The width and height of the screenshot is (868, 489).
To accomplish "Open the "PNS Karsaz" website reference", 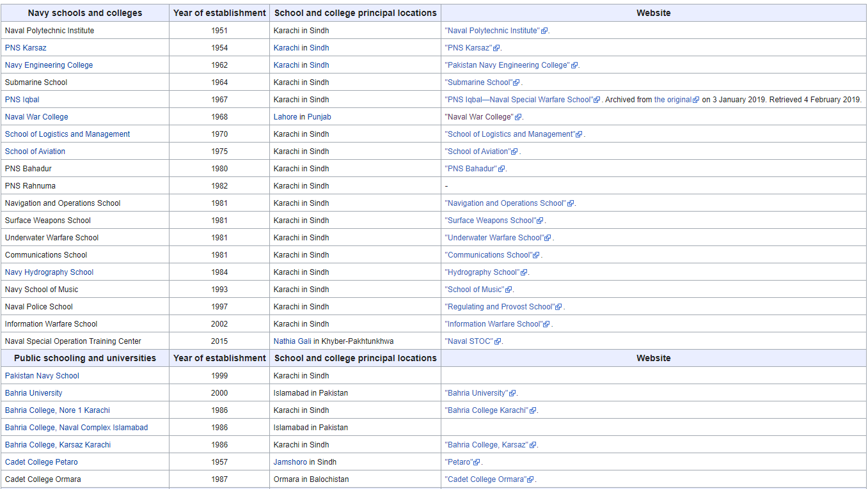I will point(468,48).
